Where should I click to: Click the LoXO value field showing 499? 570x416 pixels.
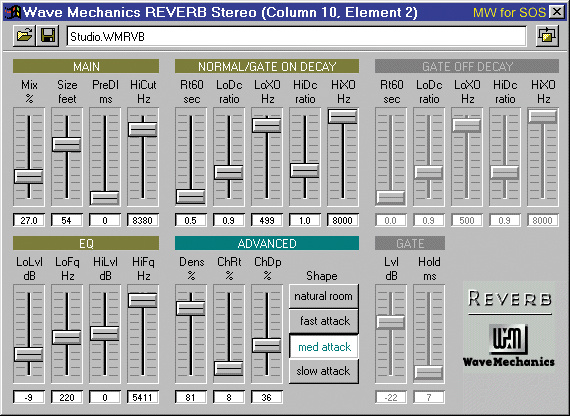point(267,220)
